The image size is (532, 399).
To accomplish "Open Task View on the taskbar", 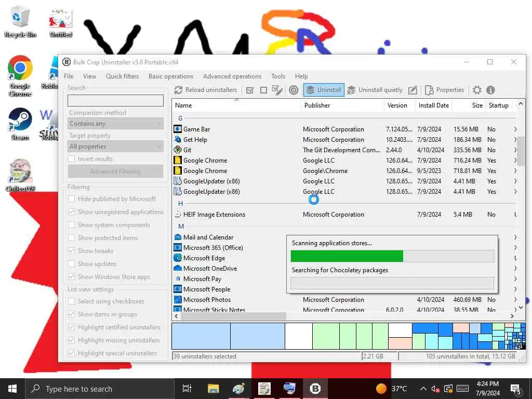I will (x=187, y=389).
